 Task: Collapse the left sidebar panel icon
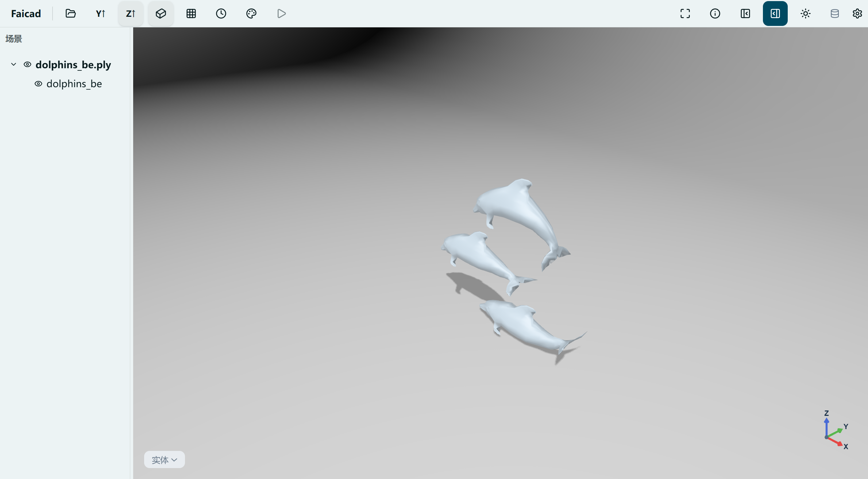(x=745, y=13)
